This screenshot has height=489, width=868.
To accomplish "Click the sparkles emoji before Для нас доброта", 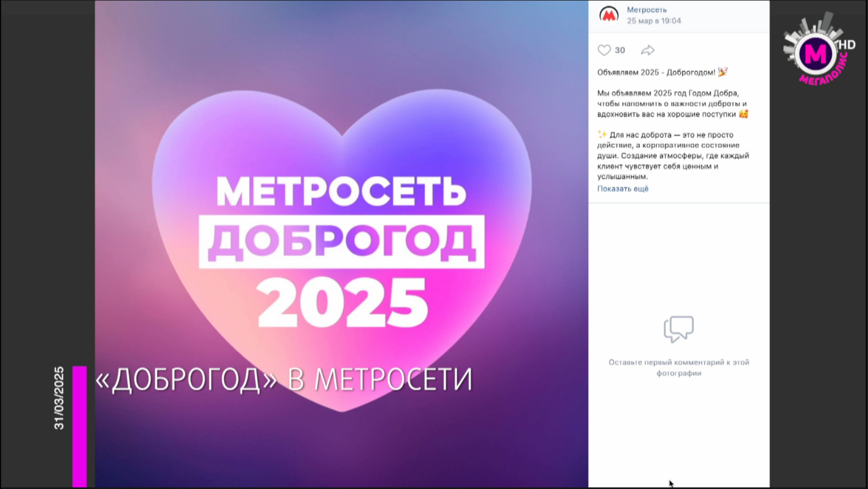I will [x=602, y=135].
